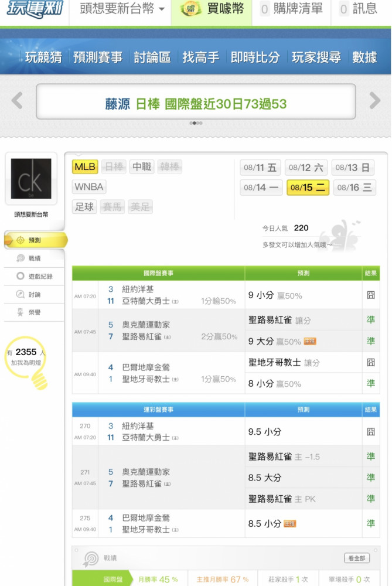Select the WNBA league tab
The width and height of the screenshot is (392, 586).
89,186
